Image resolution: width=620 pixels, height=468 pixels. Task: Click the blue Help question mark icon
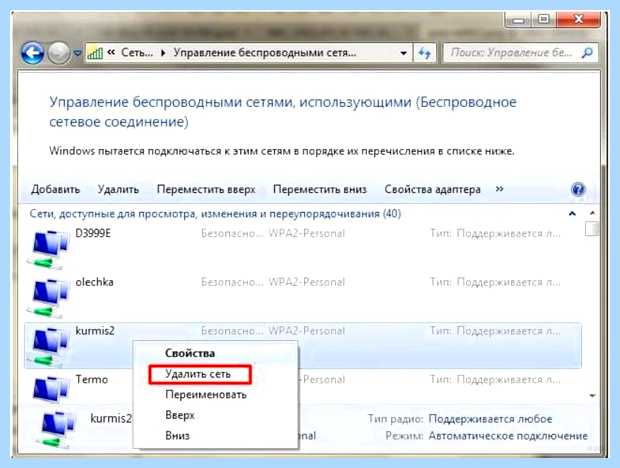(x=578, y=189)
